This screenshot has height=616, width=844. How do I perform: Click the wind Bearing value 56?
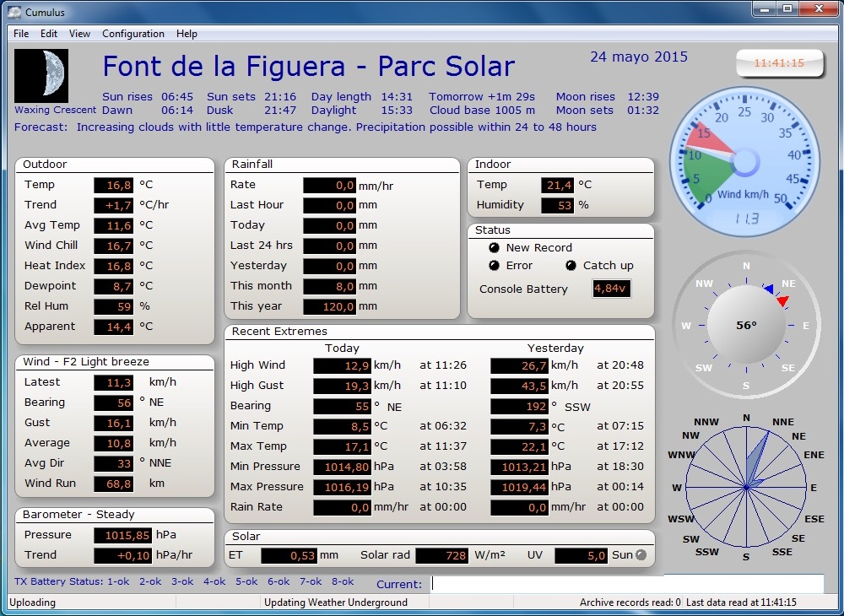pyautogui.click(x=114, y=403)
